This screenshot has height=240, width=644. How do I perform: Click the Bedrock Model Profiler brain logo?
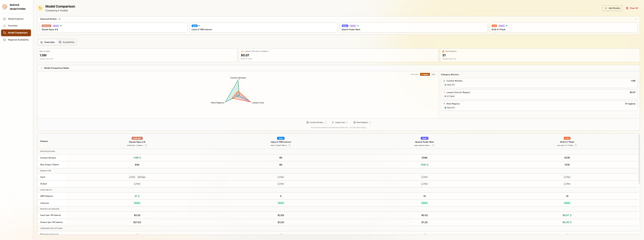point(5,7)
